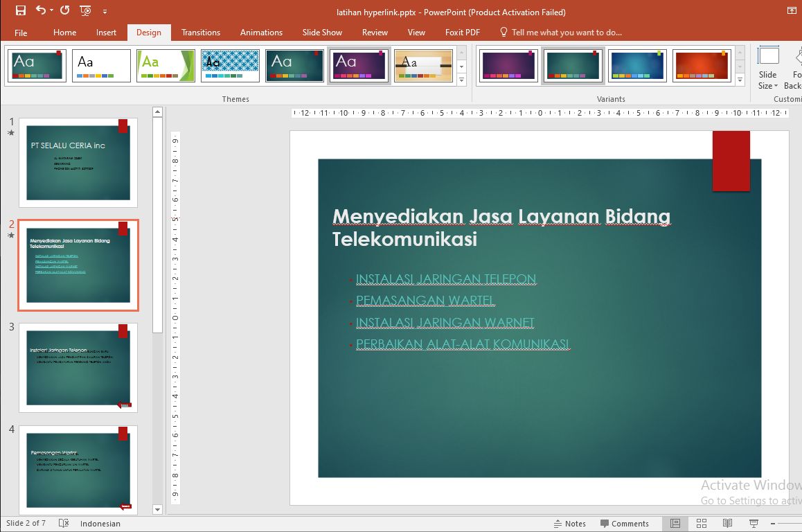Click the INSTALASI JARINGAN TELEPON hyperlink

(445, 279)
